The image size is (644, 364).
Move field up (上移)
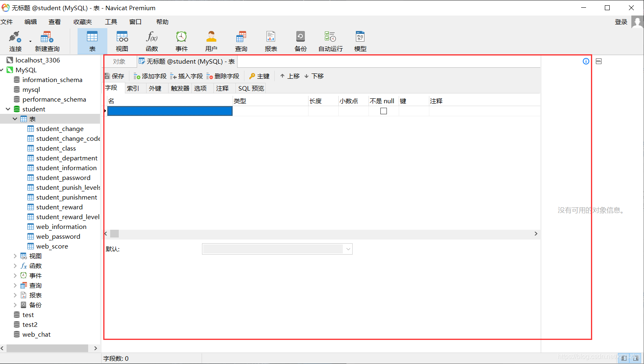[x=290, y=76]
